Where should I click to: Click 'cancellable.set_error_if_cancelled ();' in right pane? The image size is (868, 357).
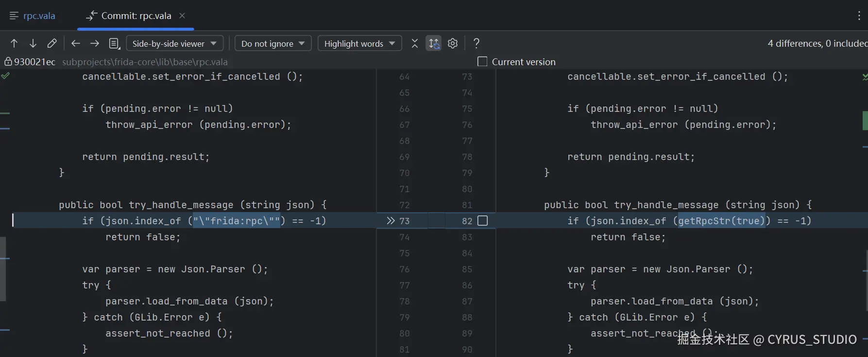point(678,76)
